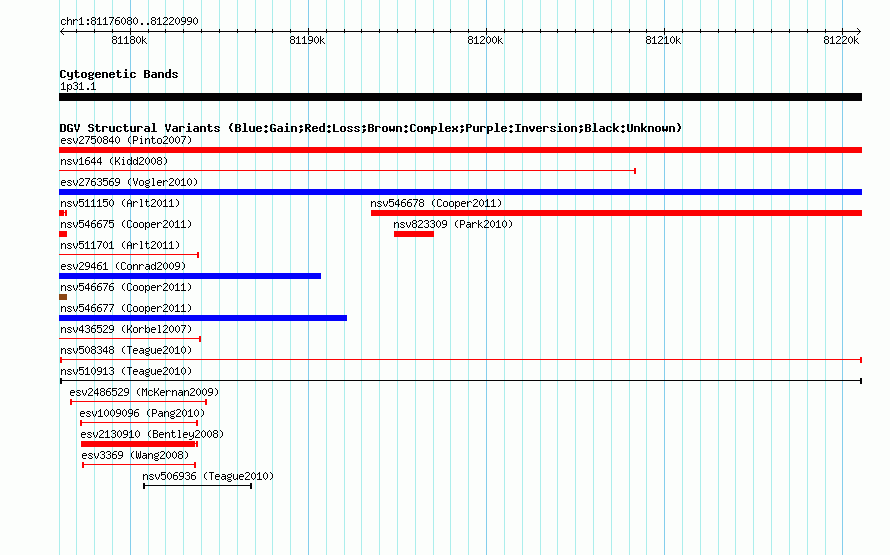Select the black 1p31.1 cytogenetic band bar
The height and width of the screenshot is (555, 890).
pyautogui.click(x=460, y=97)
